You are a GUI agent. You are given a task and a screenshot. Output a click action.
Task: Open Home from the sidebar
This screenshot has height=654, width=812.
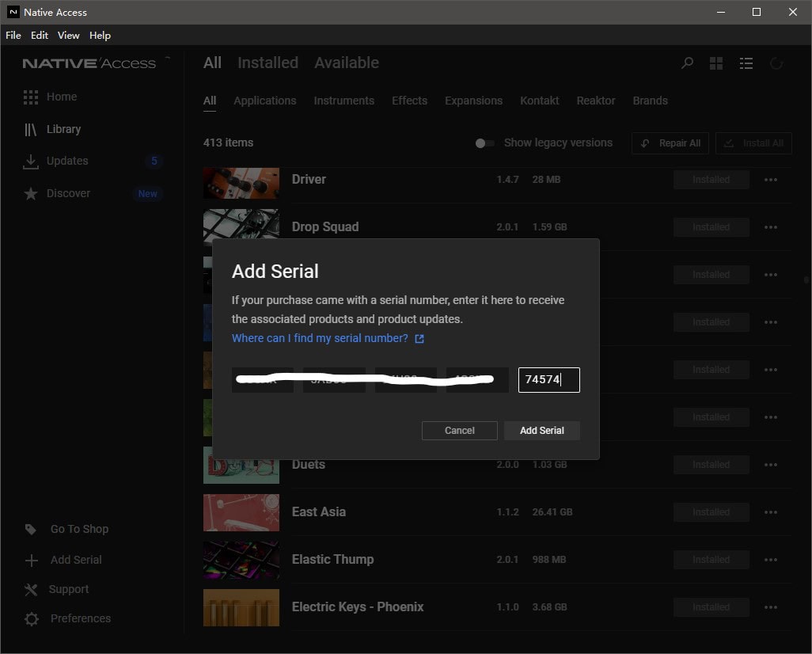click(x=61, y=97)
